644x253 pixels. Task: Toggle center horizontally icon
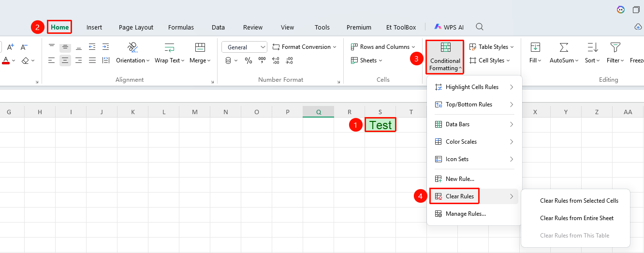(65, 60)
